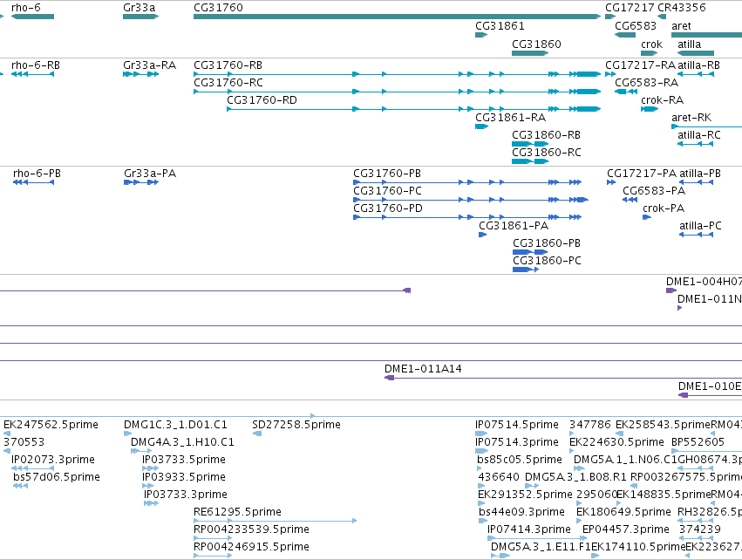Click the CG31760-PD protein label

pos(388,208)
